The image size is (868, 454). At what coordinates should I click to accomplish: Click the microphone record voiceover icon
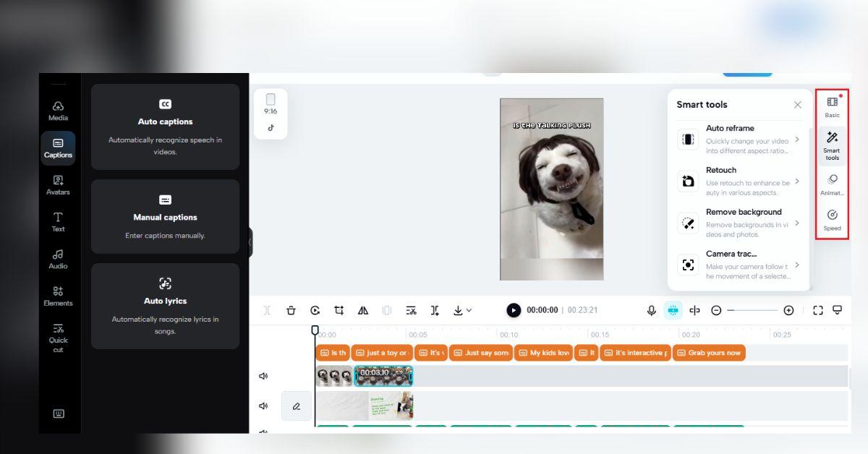coord(651,310)
